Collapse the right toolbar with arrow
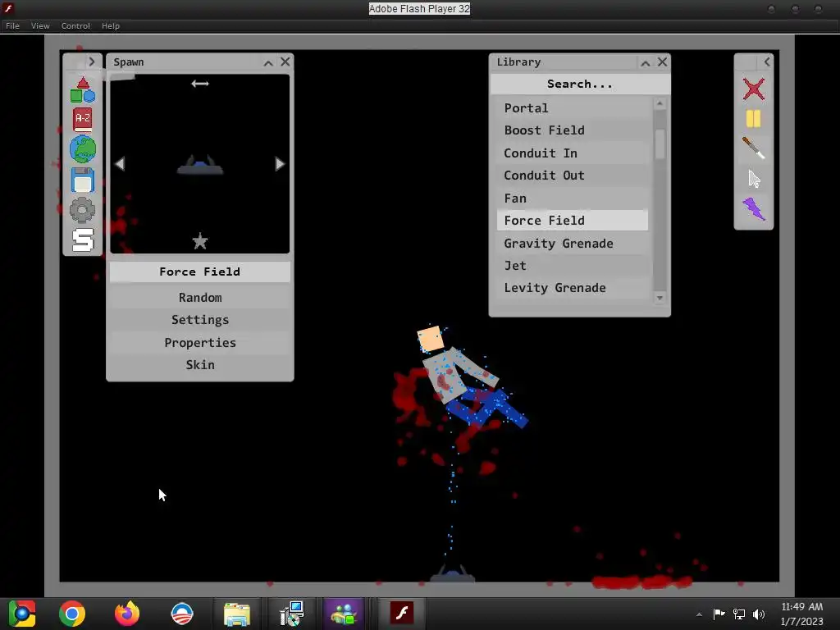The height and width of the screenshot is (630, 840). click(767, 62)
